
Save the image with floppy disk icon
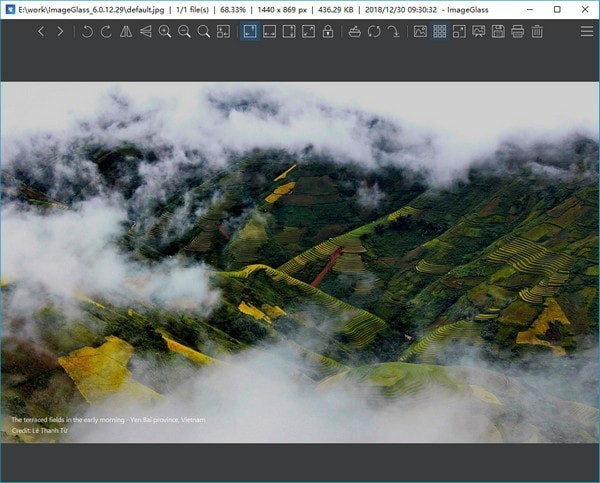pyautogui.click(x=498, y=32)
